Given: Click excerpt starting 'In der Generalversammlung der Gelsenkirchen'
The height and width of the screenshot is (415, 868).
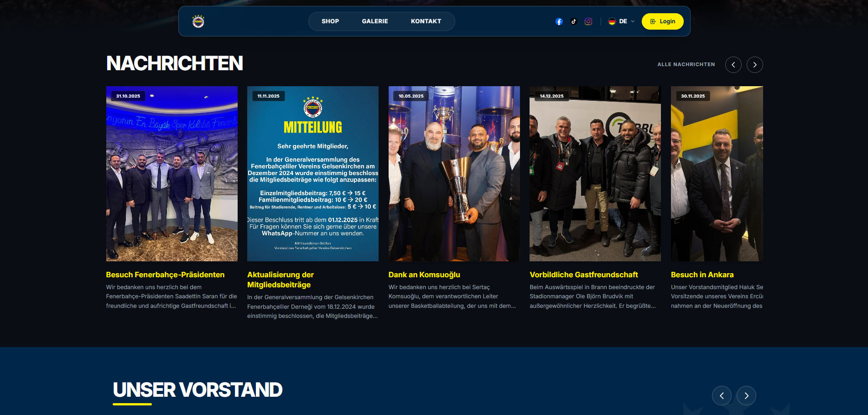Looking at the screenshot, I should [313, 306].
